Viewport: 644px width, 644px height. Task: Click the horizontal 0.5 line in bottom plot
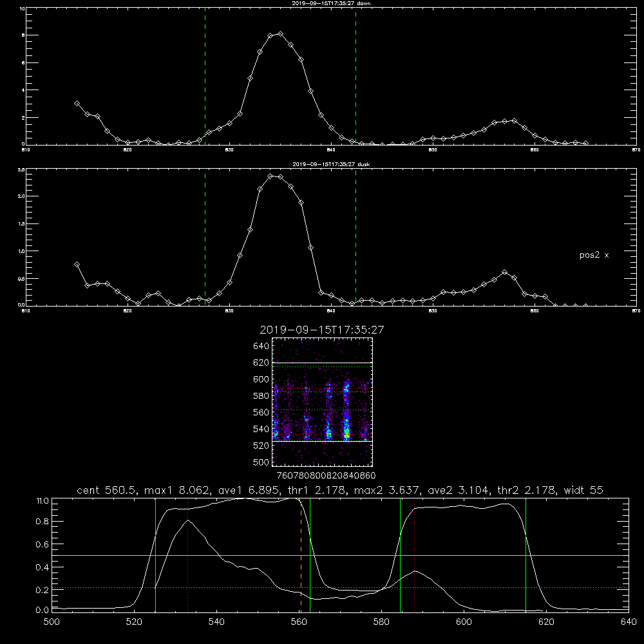click(341, 555)
